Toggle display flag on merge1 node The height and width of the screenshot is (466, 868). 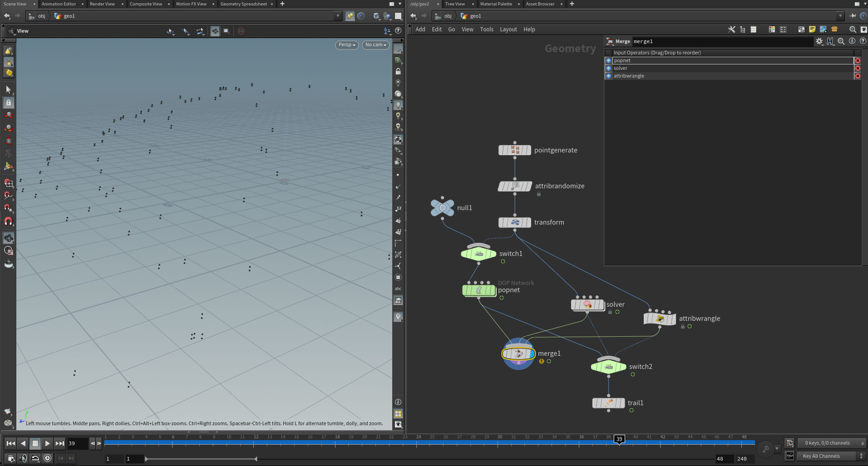(532, 353)
